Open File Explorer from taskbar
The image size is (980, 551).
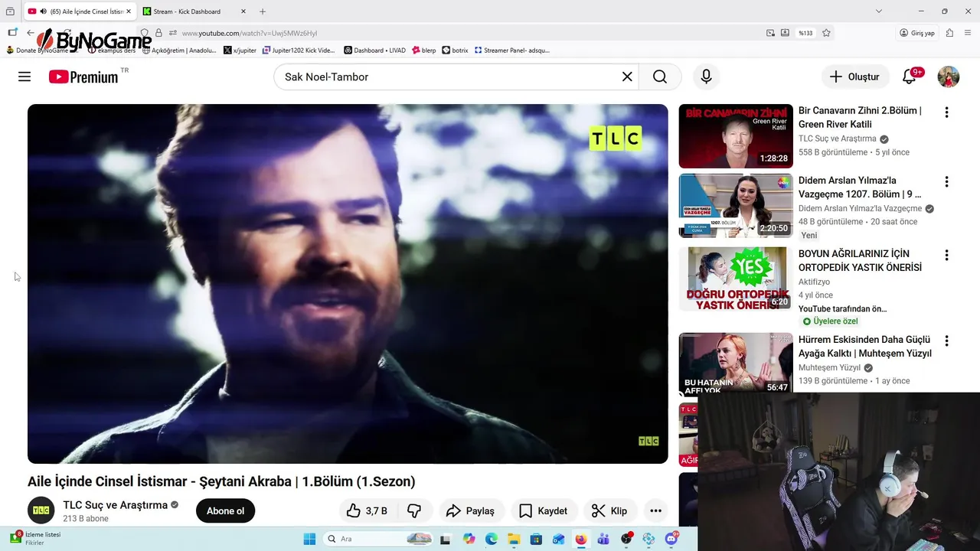(514, 539)
